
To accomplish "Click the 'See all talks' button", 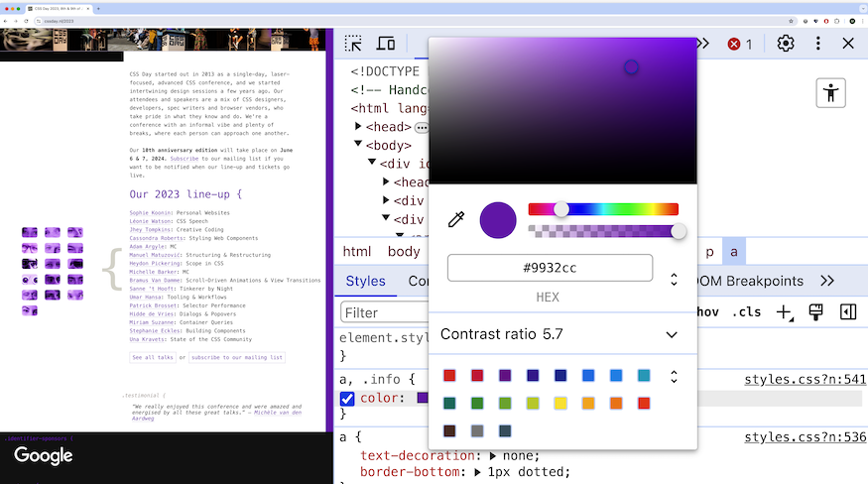I will pos(153,357).
